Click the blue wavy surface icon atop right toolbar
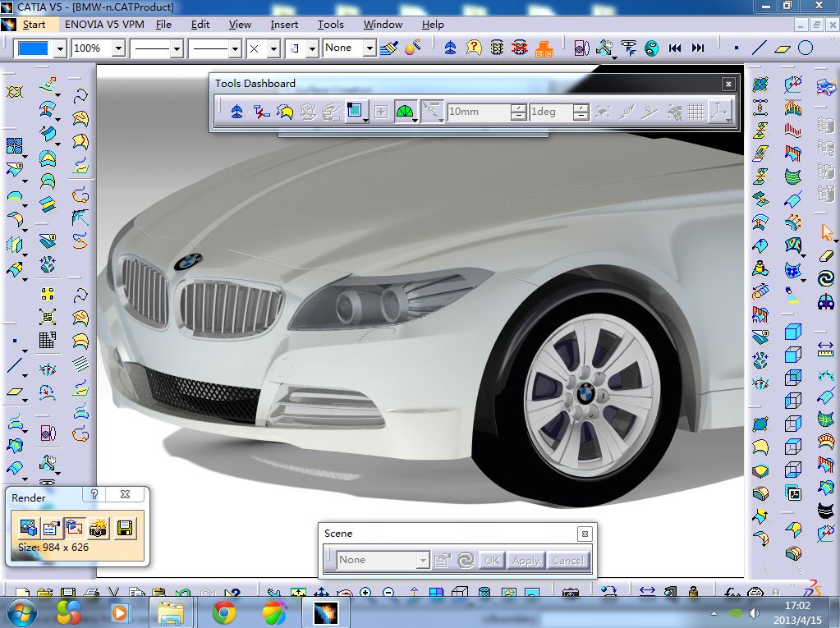 coord(826,87)
